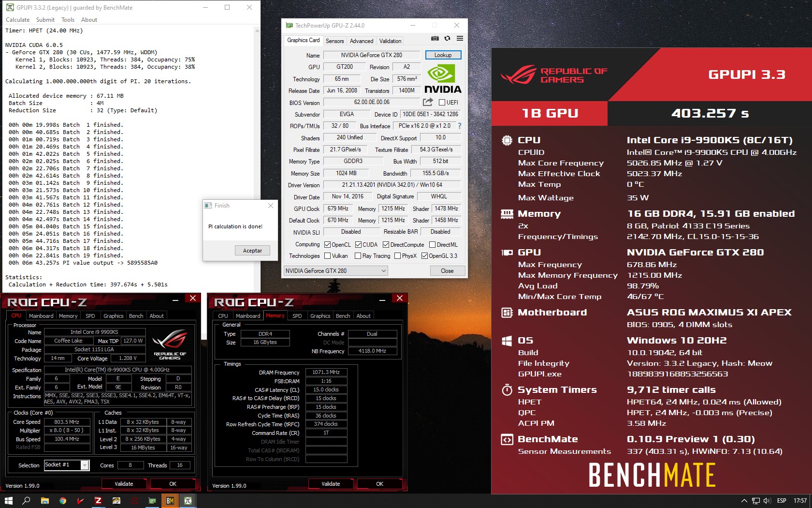Viewport: 812px width, 508px height.
Task: Open the Tools menu in GPUPI
Action: (x=68, y=20)
